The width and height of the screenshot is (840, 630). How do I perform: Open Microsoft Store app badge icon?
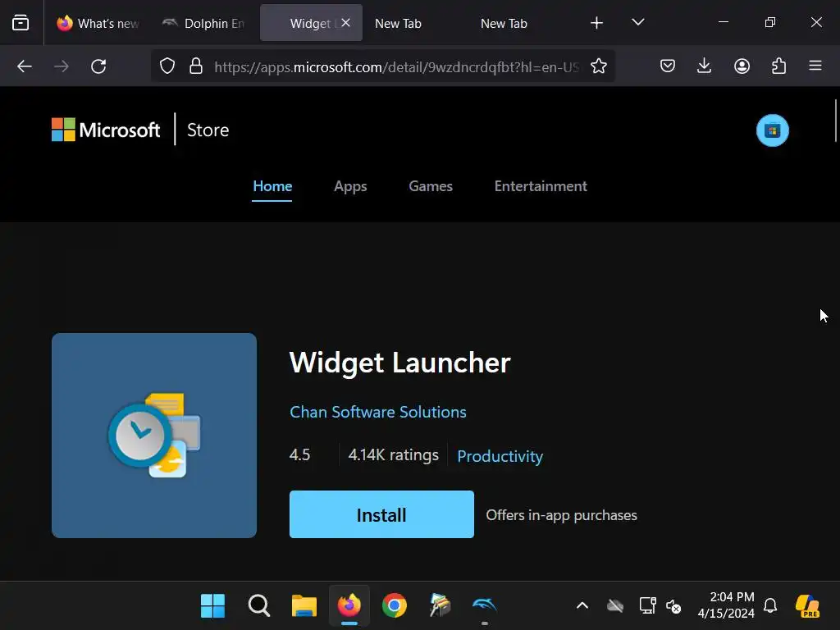coord(773,130)
